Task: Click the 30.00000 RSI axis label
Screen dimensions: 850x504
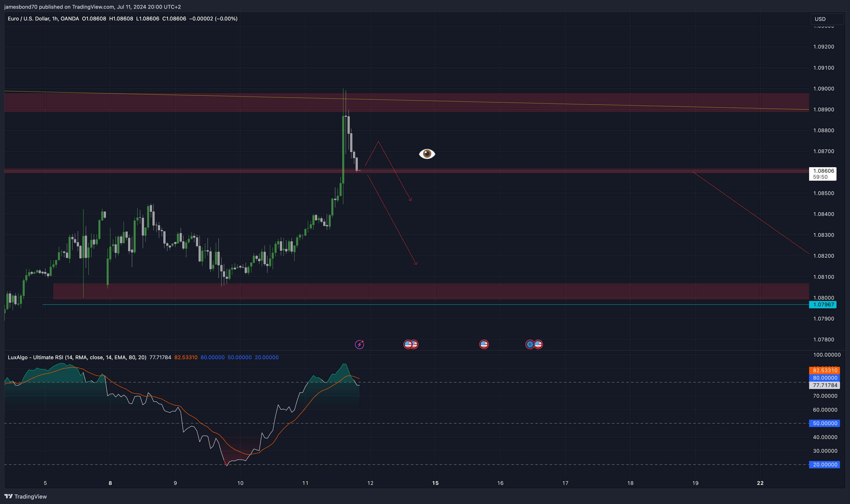Action: click(825, 451)
